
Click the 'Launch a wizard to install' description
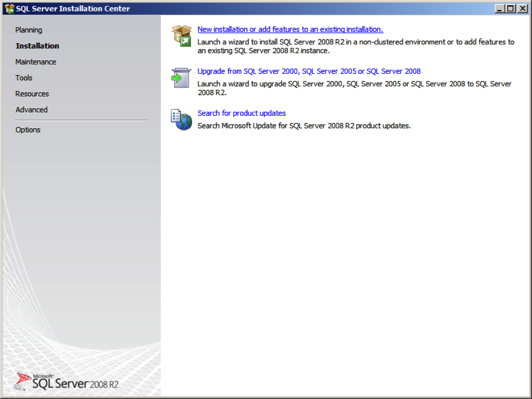click(x=356, y=46)
